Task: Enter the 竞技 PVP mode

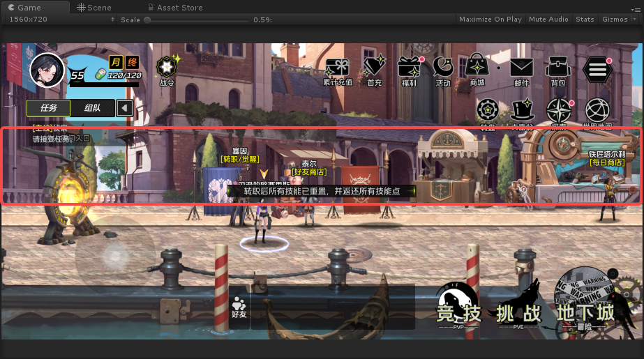Action: [x=459, y=307]
